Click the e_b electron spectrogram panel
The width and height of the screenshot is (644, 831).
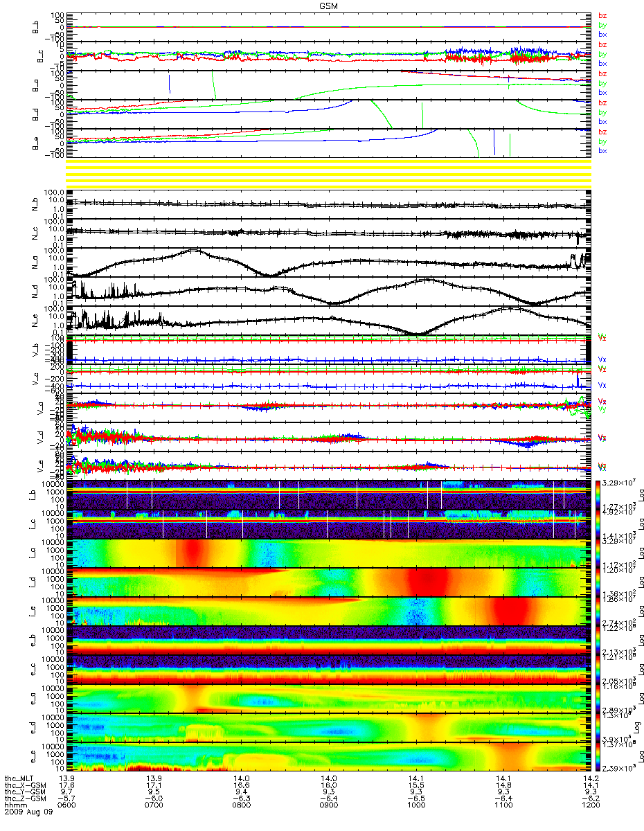tap(330, 640)
